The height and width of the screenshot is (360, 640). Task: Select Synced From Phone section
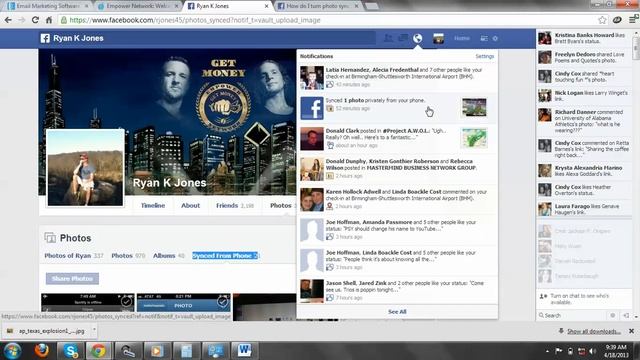[225, 256]
